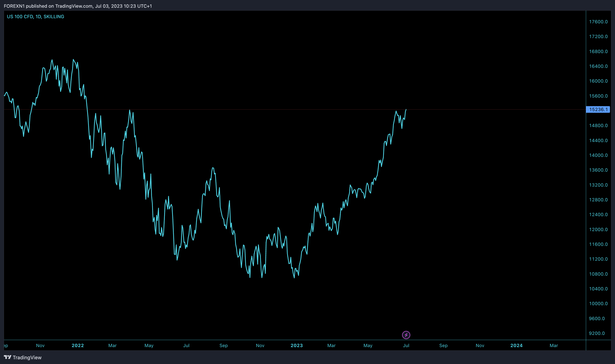The image size is (615, 364).
Task: Click the 13200.0 price axis label
Action: [598, 185]
